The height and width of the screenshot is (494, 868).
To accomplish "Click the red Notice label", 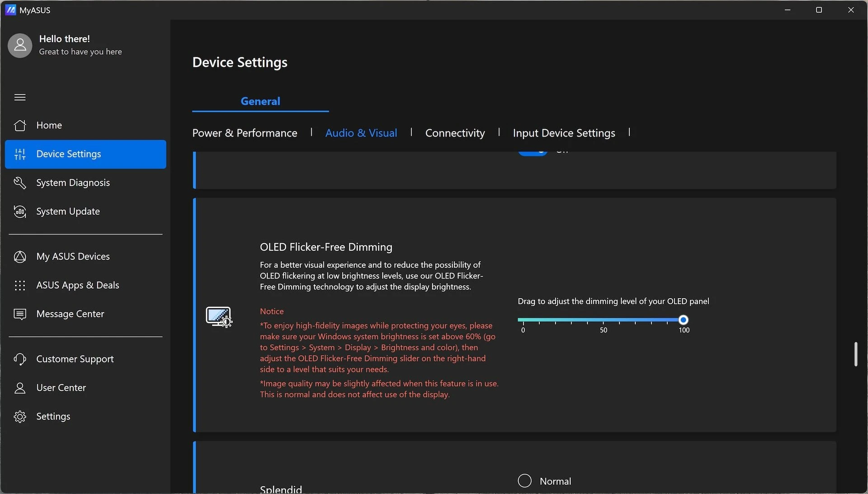I will pyautogui.click(x=272, y=311).
